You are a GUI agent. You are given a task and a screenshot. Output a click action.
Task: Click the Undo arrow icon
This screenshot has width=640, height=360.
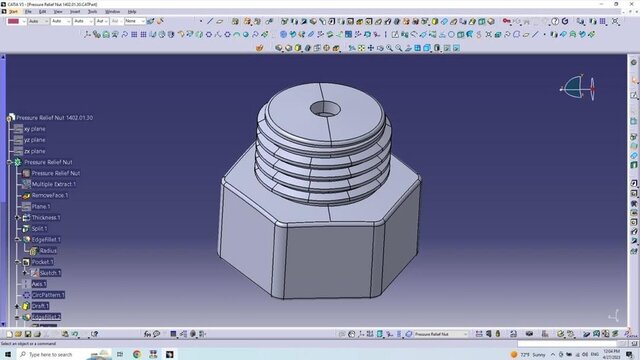75,334
